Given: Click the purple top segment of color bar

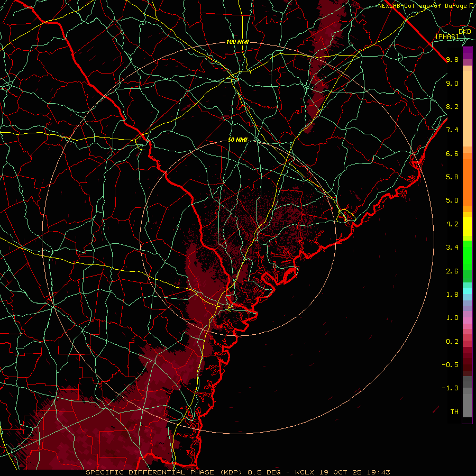Looking at the screenshot, I should 467,53.
